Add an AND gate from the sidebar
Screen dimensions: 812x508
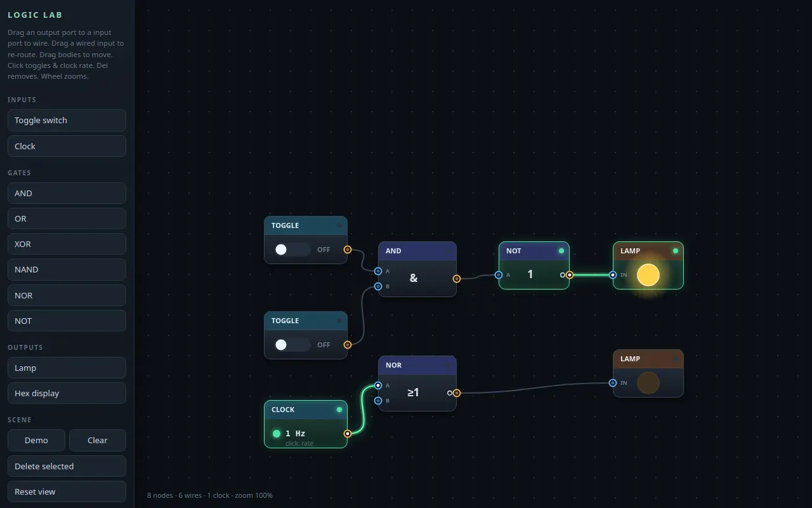(67, 193)
